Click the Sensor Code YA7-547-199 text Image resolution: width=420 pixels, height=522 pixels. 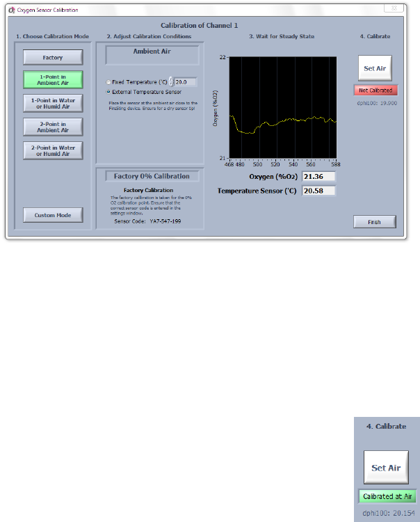[x=147, y=221]
